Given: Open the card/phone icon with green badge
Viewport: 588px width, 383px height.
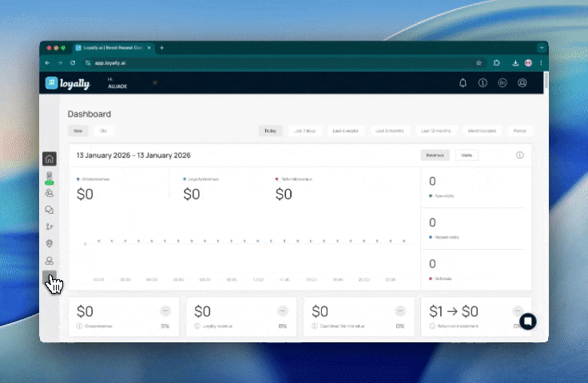Looking at the screenshot, I should tap(49, 177).
